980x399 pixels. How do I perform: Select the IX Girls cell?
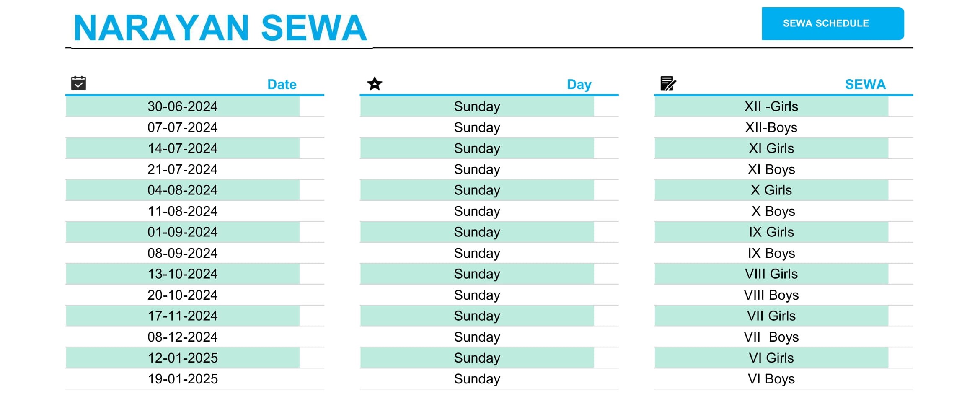pos(771,232)
